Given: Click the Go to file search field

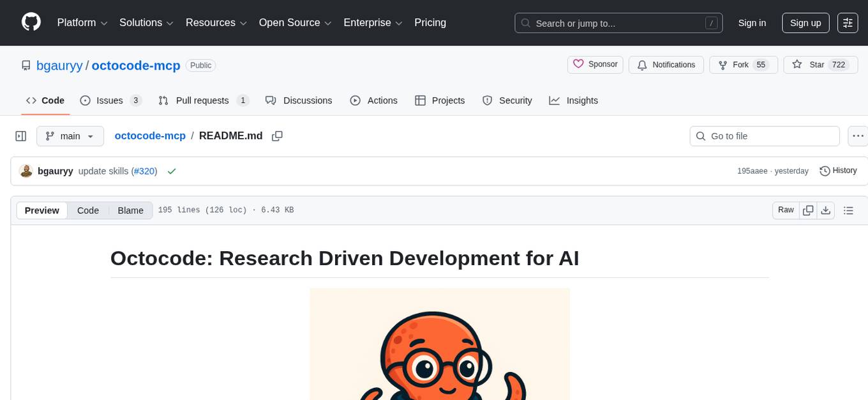Looking at the screenshot, I should coord(764,135).
